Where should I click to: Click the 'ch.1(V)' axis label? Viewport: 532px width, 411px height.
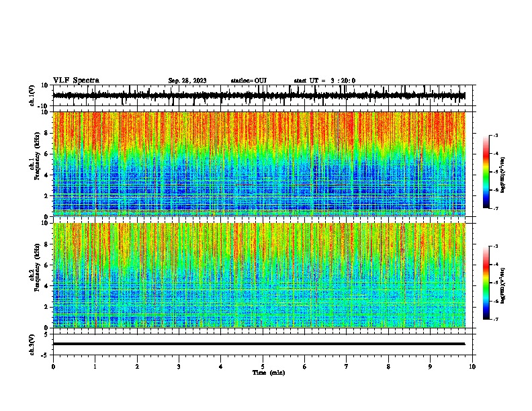32,95
